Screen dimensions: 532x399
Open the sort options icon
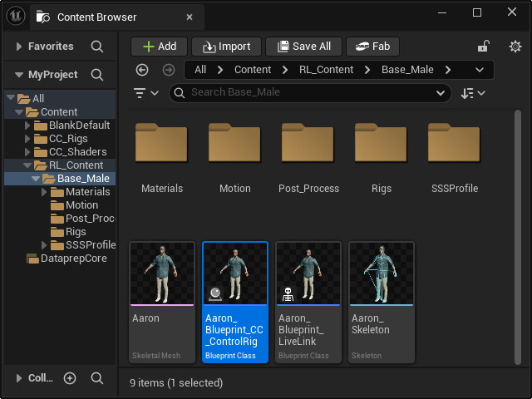(473, 93)
